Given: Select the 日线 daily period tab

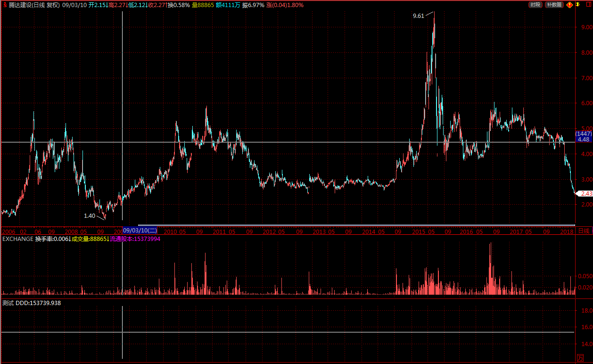Looking at the screenshot, I should 584,231.
